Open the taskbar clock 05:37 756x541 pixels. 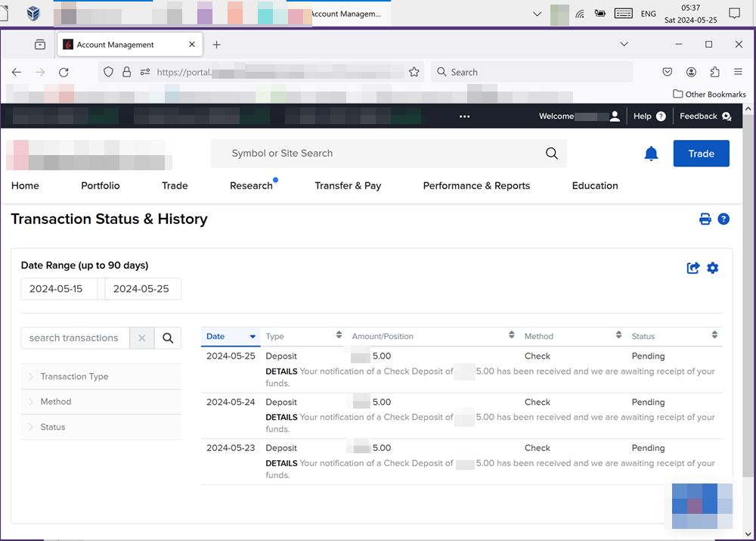pyautogui.click(x=690, y=14)
